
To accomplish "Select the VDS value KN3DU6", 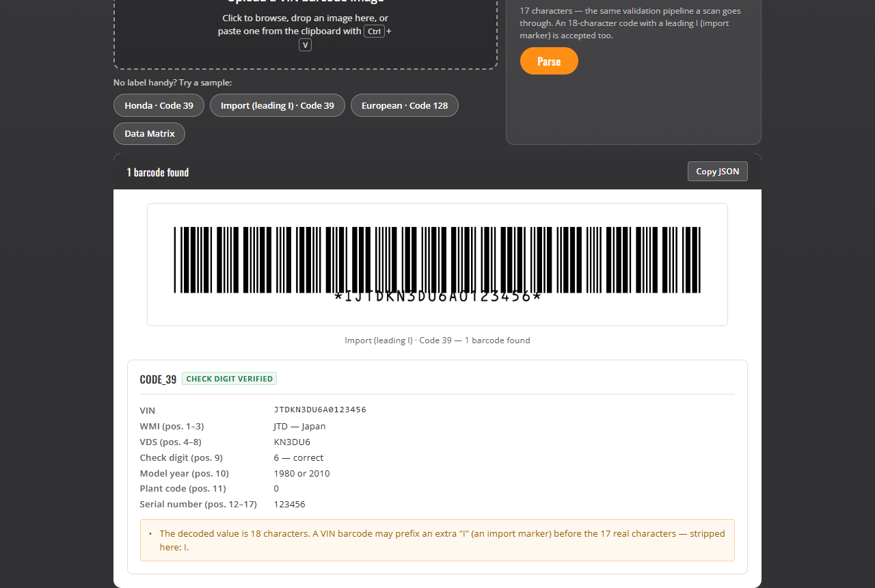I will 292,442.
